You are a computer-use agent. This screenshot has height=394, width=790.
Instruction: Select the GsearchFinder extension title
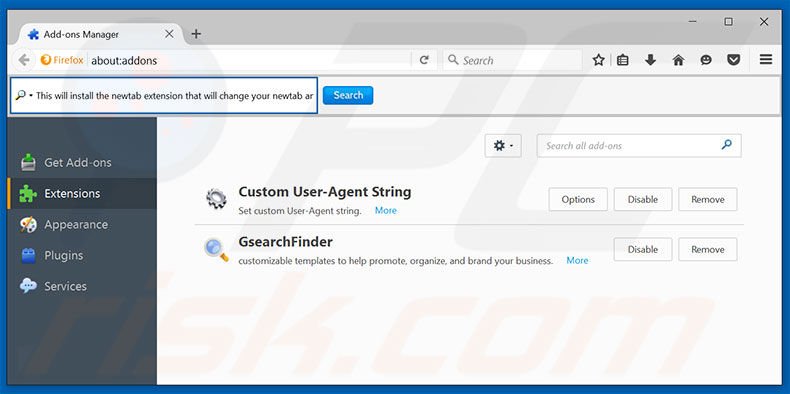click(x=285, y=242)
